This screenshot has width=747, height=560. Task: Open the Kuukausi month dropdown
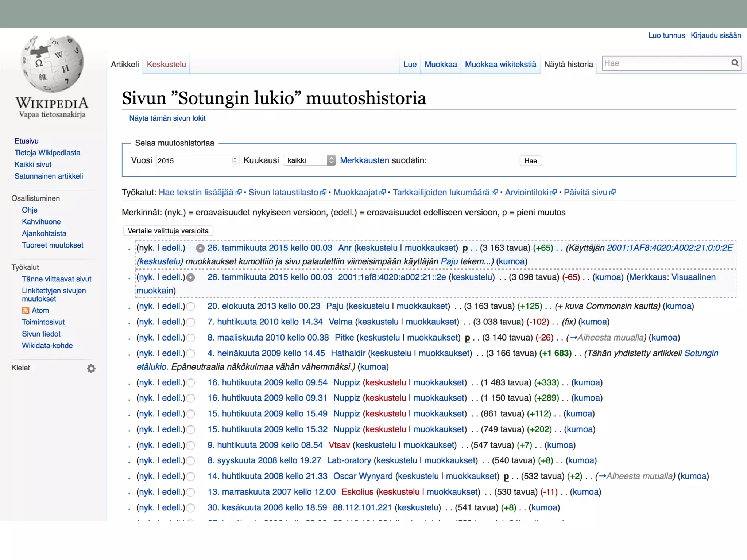coord(309,160)
